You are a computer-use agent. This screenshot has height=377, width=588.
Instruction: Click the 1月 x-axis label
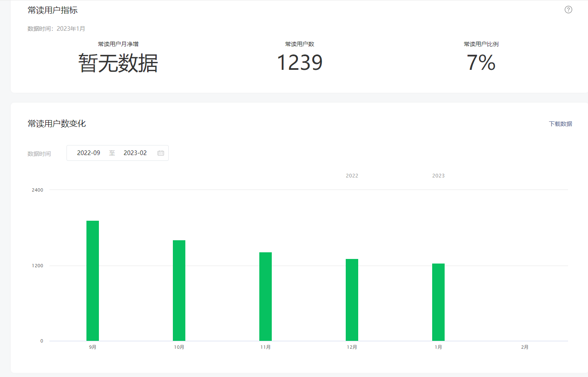point(438,347)
